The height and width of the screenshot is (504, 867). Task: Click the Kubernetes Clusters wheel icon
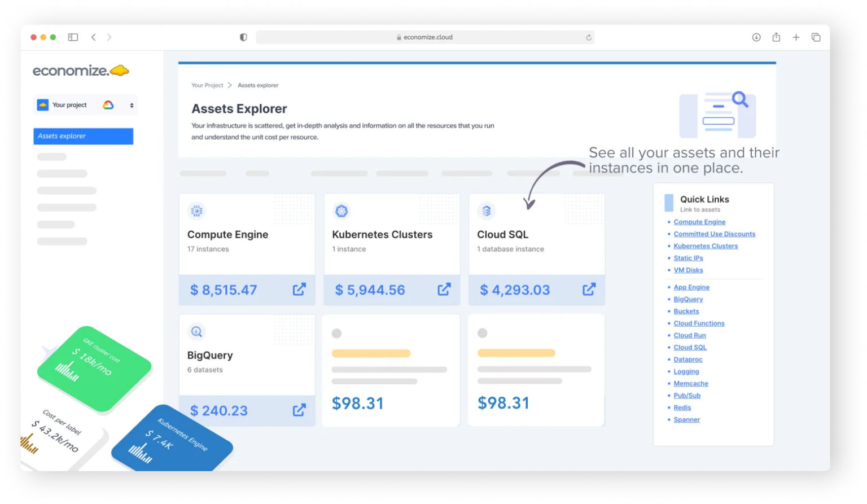[x=341, y=211]
